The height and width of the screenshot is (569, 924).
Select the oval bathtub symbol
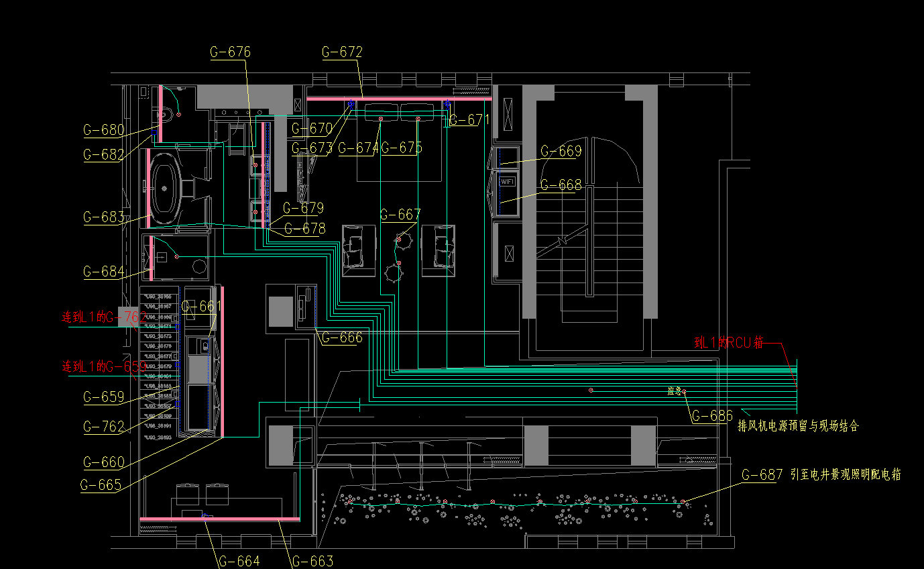pos(166,189)
